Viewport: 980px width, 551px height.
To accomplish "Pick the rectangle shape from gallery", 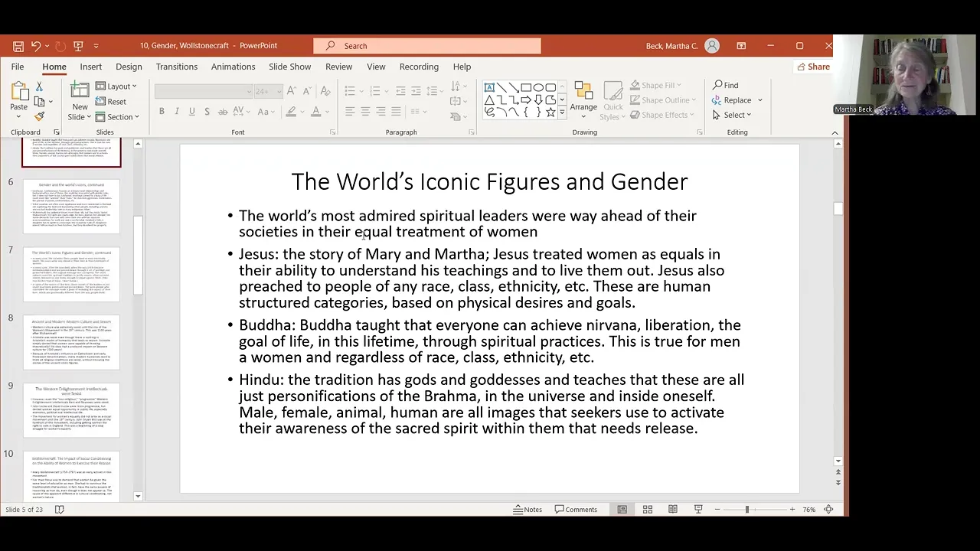I will click(x=526, y=87).
